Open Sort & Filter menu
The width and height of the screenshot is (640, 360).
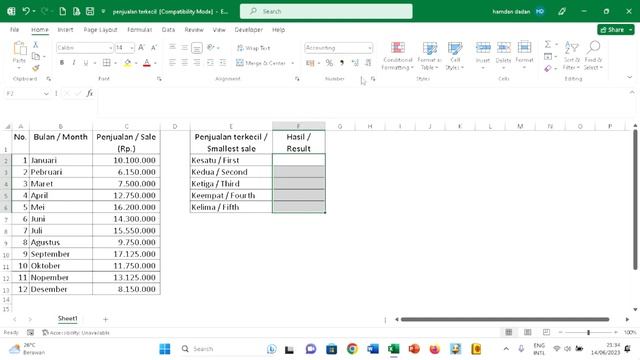point(571,56)
